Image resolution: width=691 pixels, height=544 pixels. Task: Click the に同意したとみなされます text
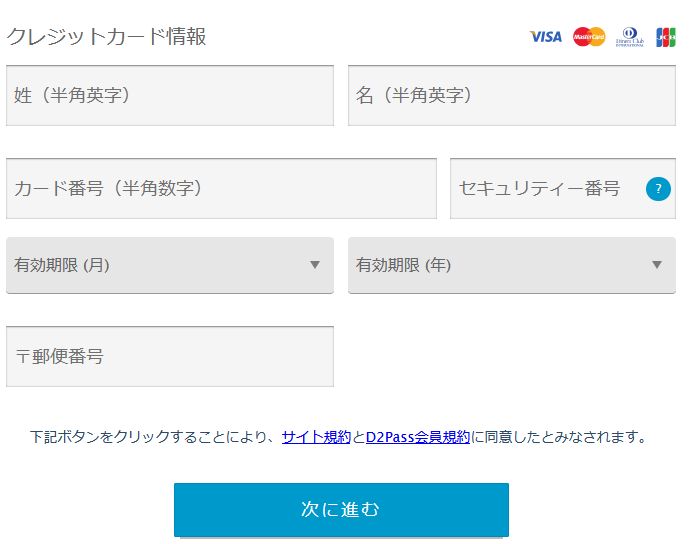559,437
